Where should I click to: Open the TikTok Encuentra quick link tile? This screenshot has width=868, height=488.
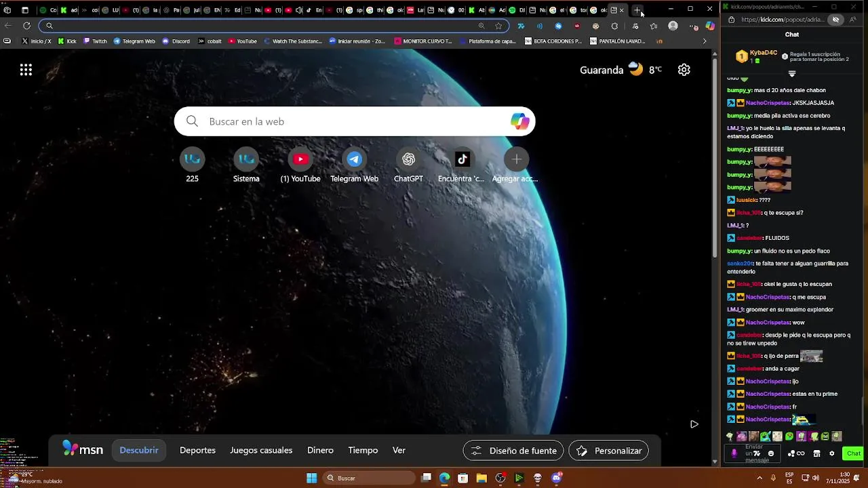click(x=462, y=166)
